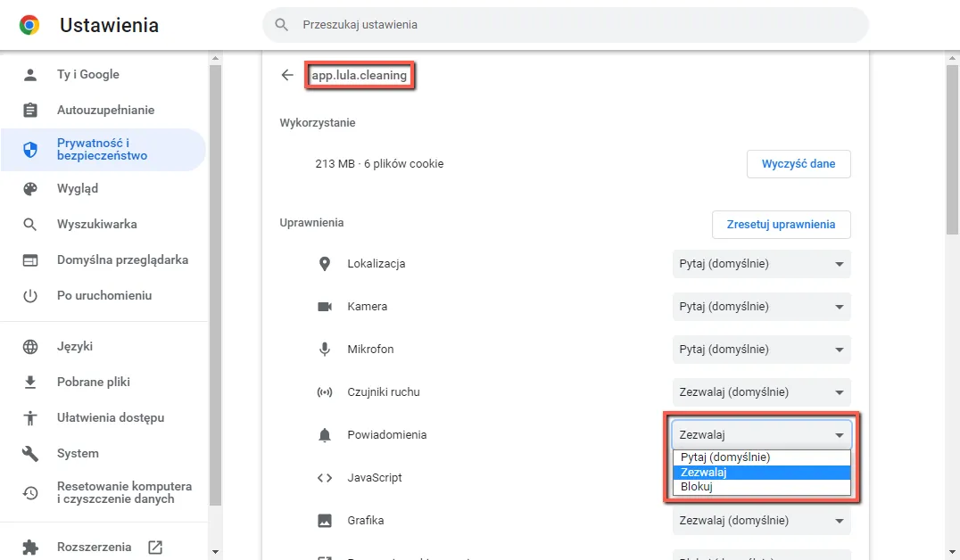Click the external link icon beside Rozszerzenia
Viewport: 960px width, 560px height.
tap(155, 548)
